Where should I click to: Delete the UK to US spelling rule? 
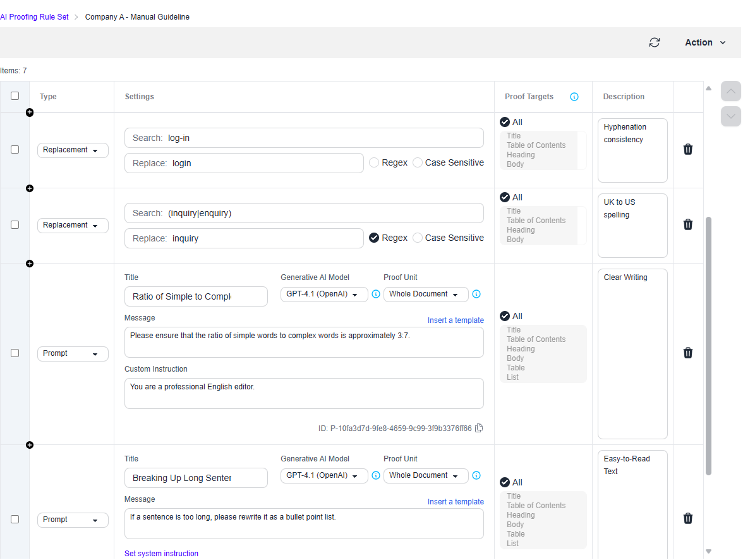coord(688,224)
